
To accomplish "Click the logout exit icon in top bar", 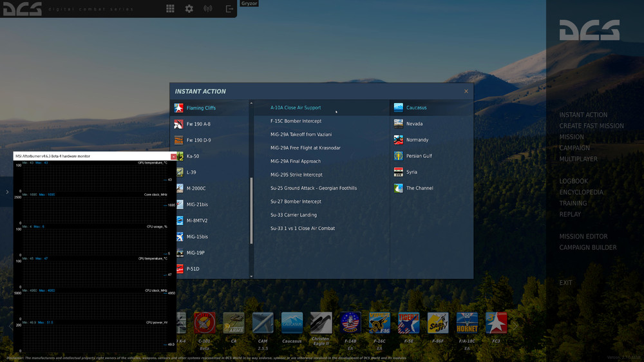I will [229, 8].
